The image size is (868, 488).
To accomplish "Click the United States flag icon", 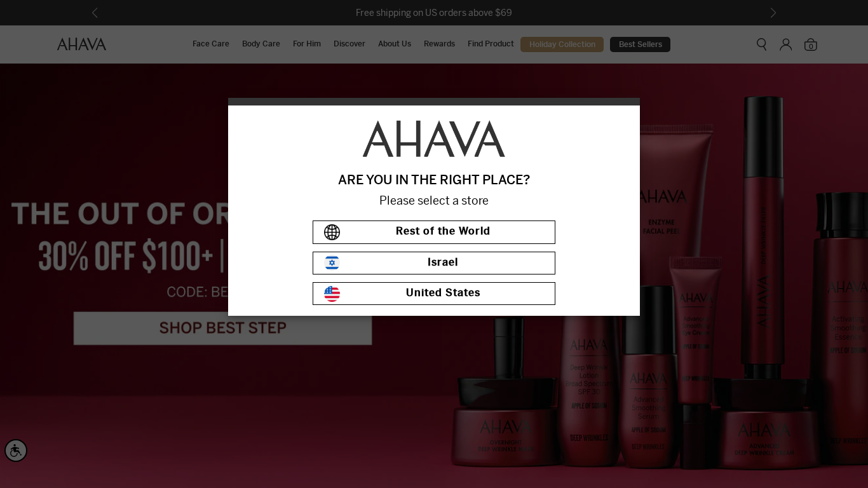I will tap(332, 294).
